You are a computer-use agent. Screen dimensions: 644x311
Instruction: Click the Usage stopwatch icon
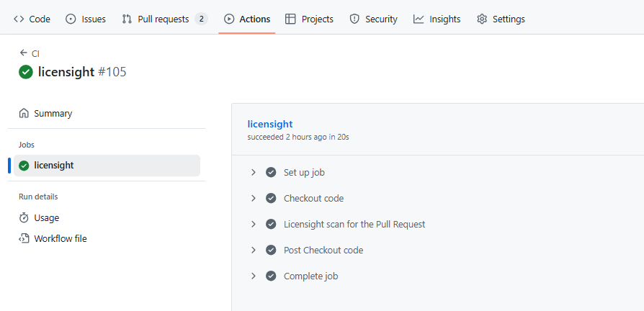[24, 217]
